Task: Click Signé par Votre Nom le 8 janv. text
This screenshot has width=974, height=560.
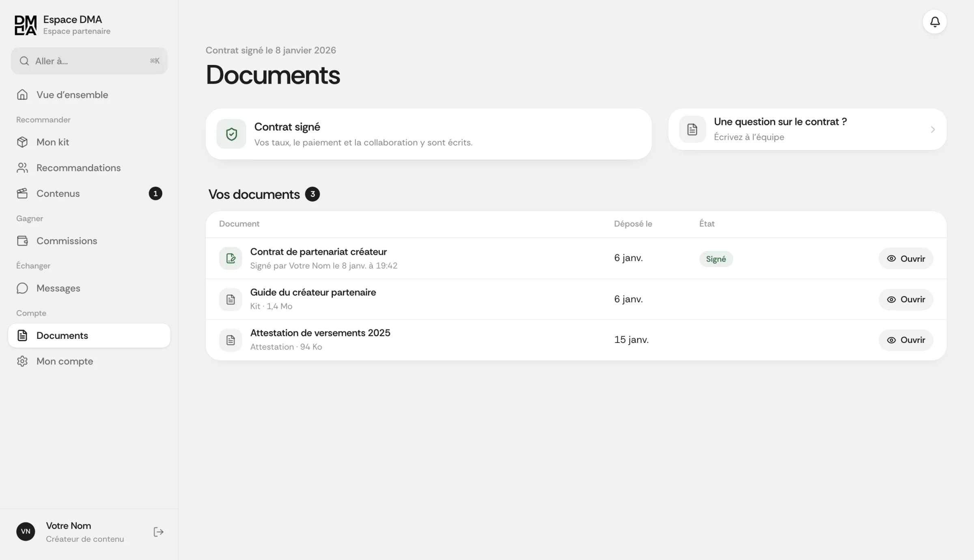Action: [324, 265]
